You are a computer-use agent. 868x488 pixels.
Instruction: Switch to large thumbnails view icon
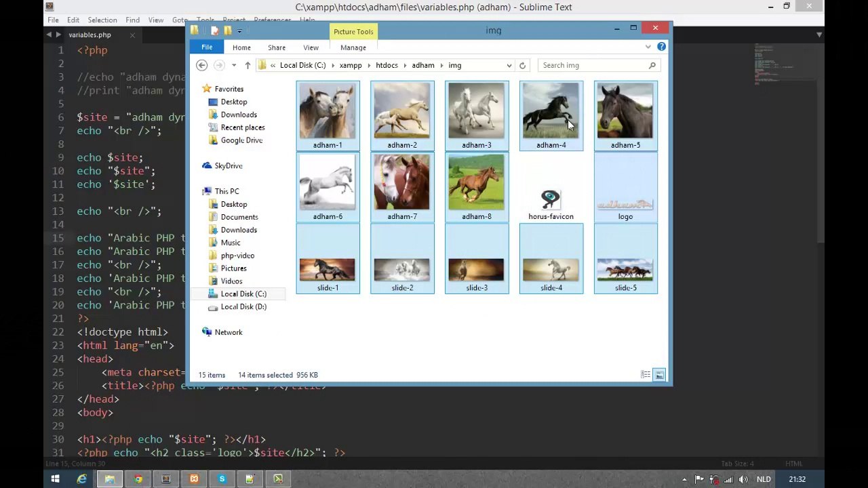(658, 375)
